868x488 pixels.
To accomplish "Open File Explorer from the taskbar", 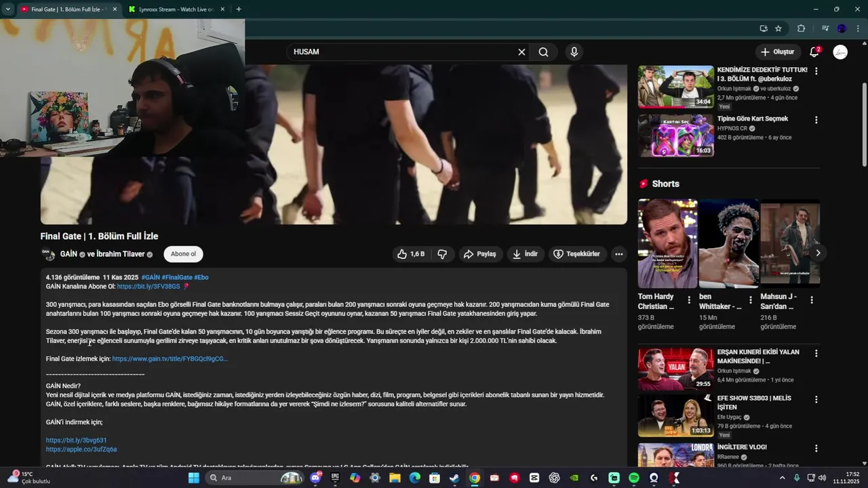I will (x=395, y=478).
